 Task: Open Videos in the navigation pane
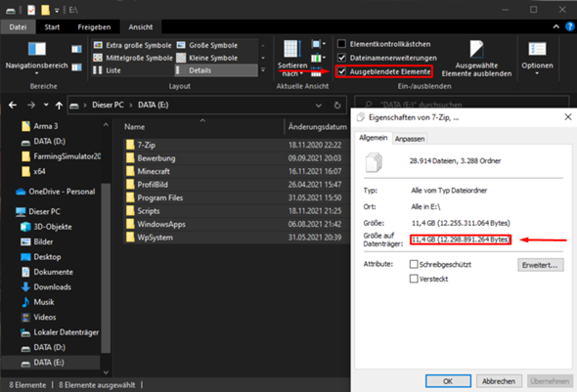[38, 317]
